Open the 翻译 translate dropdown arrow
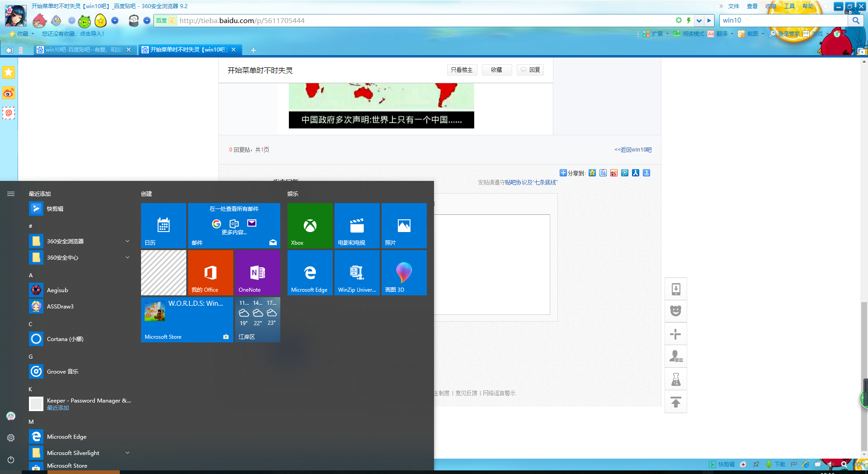 pyautogui.click(x=732, y=34)
